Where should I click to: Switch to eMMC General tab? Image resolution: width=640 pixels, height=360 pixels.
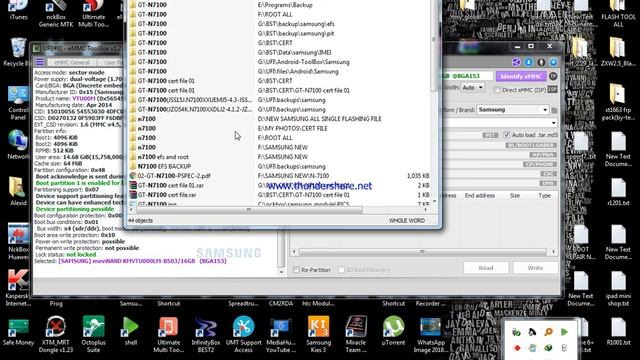click(x=71, y=62)
